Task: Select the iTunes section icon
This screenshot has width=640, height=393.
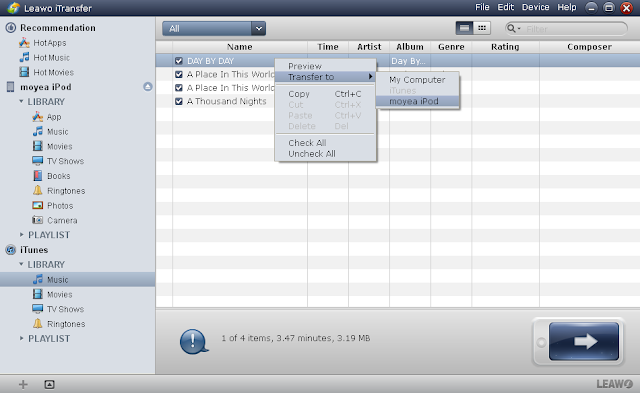Action: click(x=11, y=250)
